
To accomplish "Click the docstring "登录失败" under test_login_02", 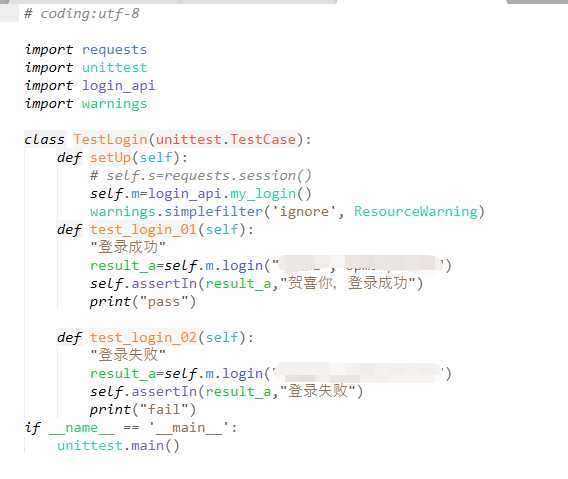I will (x=128, y=355).
